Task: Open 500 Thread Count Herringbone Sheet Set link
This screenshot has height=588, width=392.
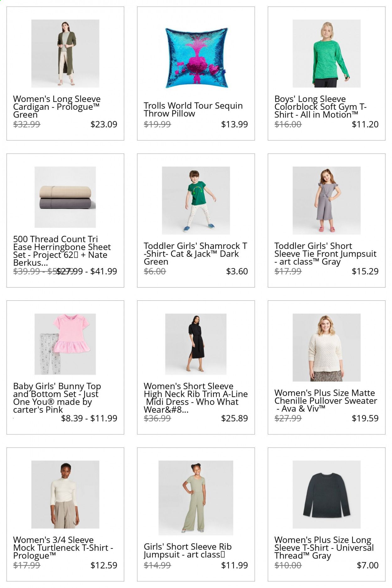Action: pos(62,251)
